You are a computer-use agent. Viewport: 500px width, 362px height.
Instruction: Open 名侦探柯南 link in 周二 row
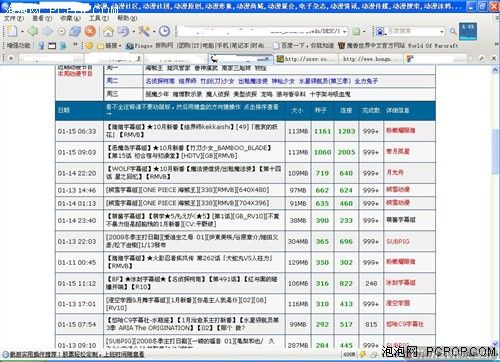coord(160,81)
